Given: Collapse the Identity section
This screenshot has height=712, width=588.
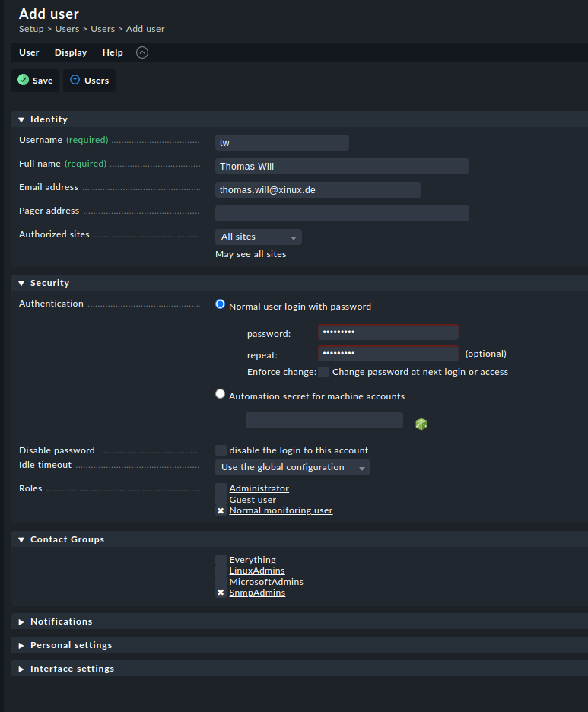Looking at the screenshot, I should (x=49, y=119).
